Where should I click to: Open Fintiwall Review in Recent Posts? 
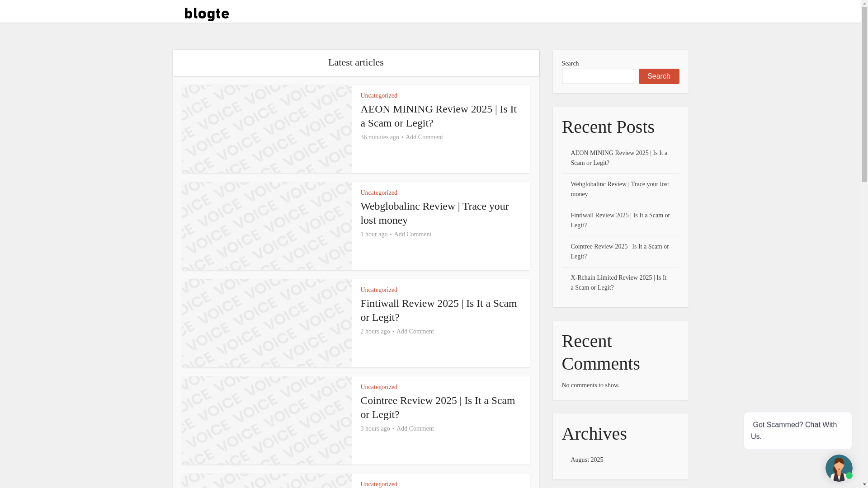click(620, 220)
